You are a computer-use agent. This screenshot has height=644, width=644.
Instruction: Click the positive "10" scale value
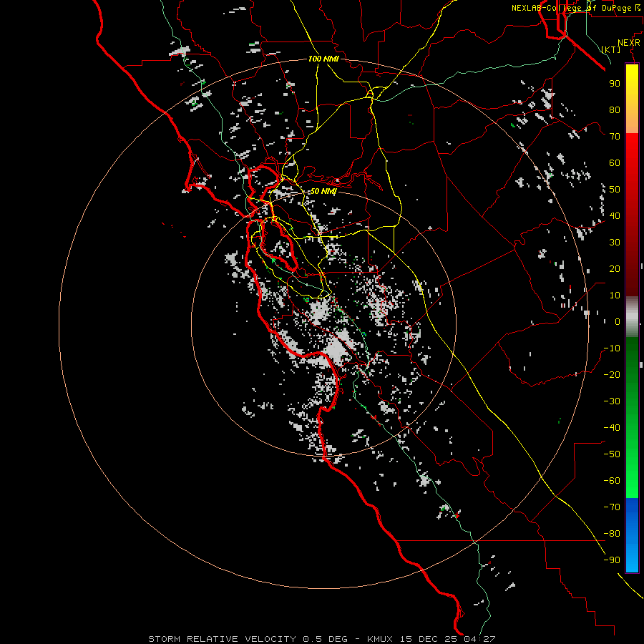click(615, 296)
